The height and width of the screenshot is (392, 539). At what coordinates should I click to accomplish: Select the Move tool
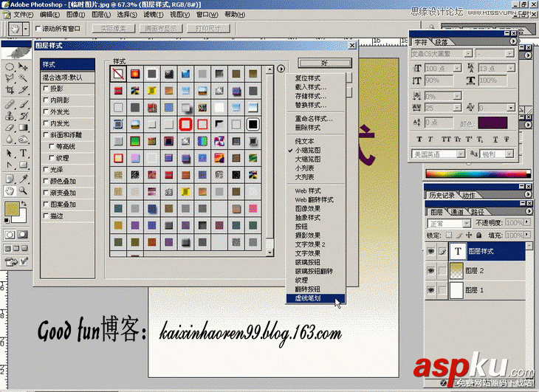coord(23,66)
